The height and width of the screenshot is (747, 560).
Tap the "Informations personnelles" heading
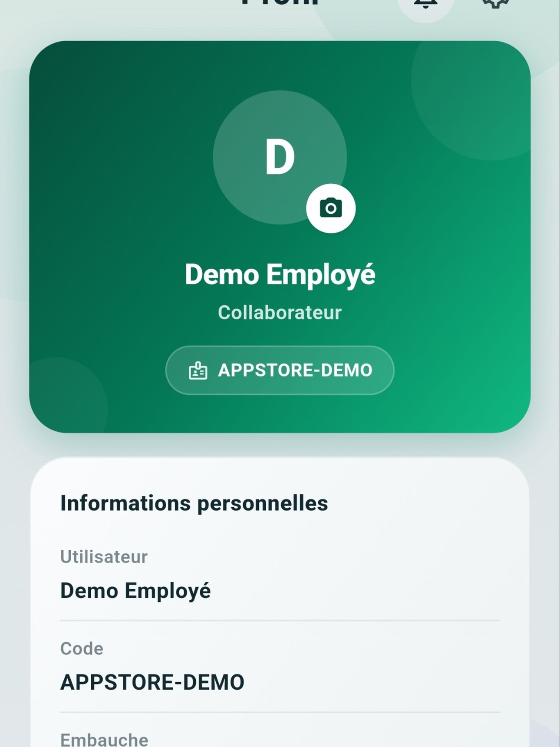tap(194, 503)
